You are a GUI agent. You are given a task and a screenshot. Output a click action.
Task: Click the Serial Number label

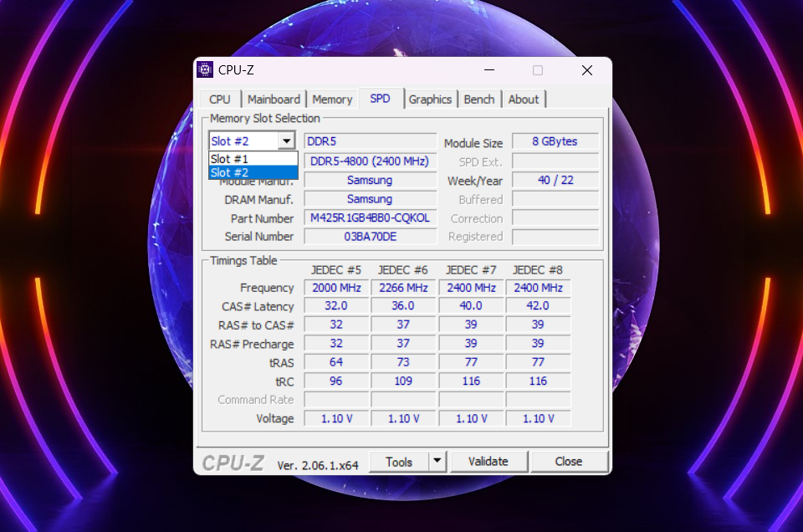click(x=259, y=237)
